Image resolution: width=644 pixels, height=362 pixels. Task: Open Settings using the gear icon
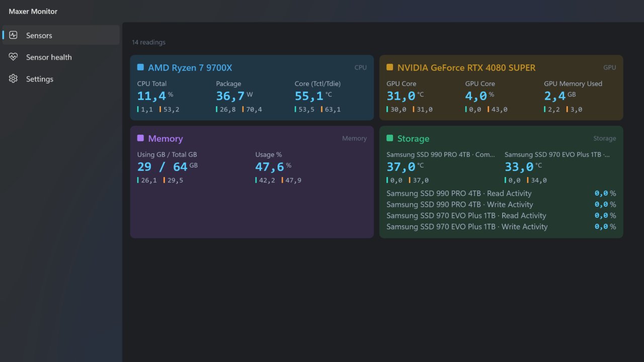click(x=14, y=79)
